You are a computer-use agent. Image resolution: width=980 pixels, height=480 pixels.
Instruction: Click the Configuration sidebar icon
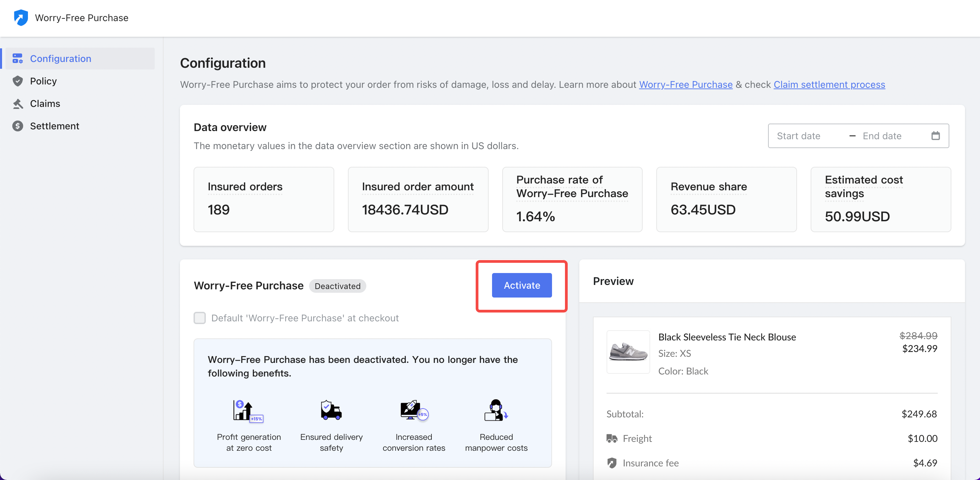[x=17, y=59]
